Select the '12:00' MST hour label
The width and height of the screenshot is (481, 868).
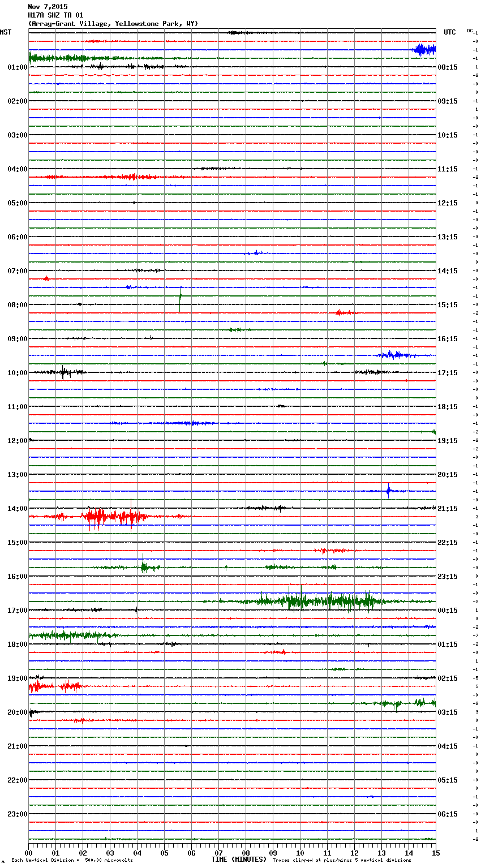tap(18, 441)
